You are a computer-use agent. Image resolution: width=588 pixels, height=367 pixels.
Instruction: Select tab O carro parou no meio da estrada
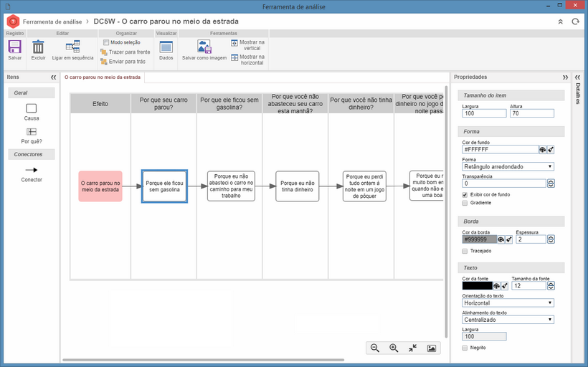103,77
